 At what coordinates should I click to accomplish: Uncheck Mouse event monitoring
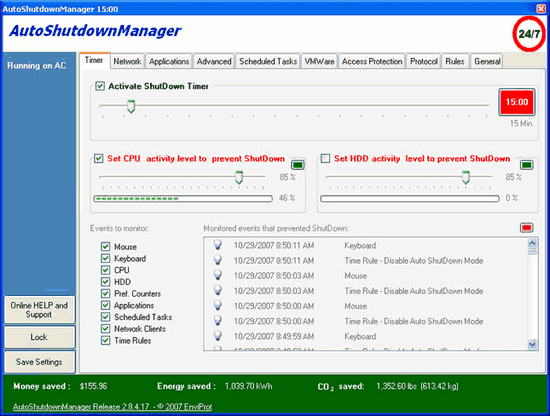pos(105,247)
